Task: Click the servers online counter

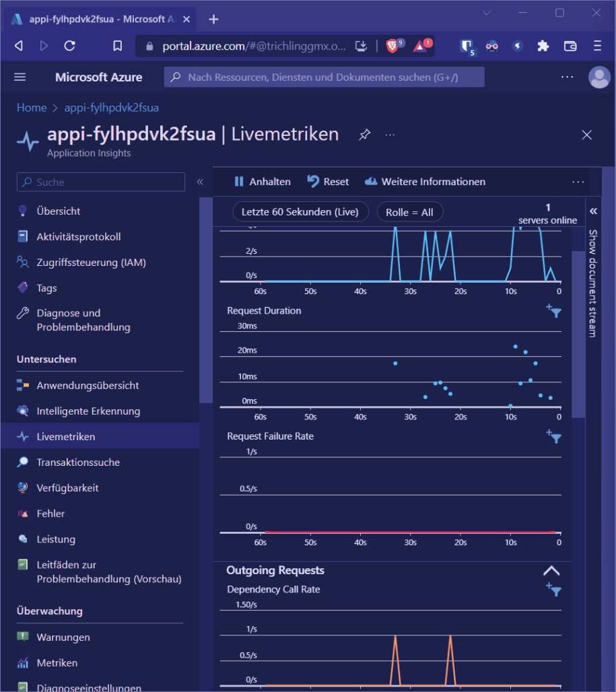Action: (x=547, y=213)
